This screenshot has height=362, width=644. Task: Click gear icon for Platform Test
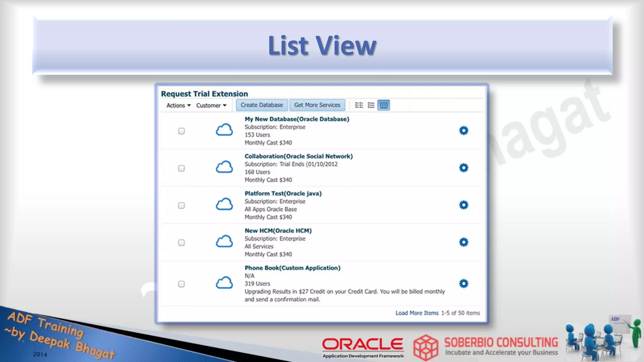(464, 205)
